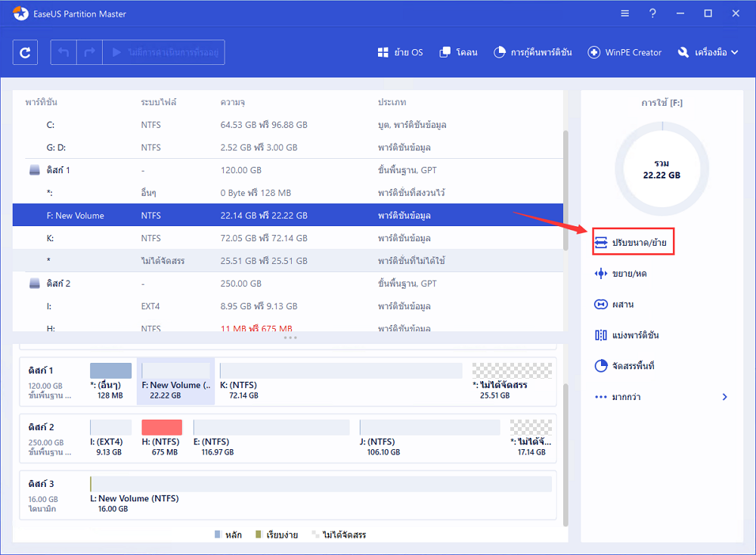Select the unallocated 25.51 GB row
Viewport: 756px width, 555px height.
[288, 261]
